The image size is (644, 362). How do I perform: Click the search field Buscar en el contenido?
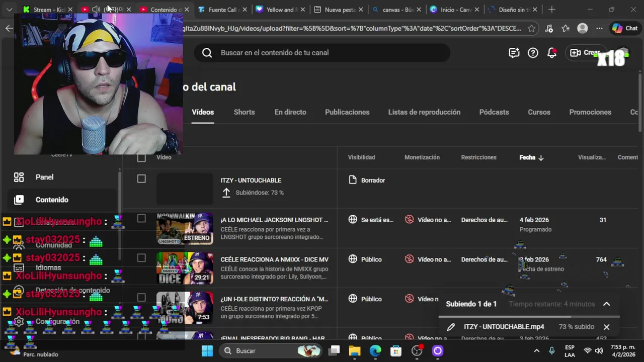322,53
